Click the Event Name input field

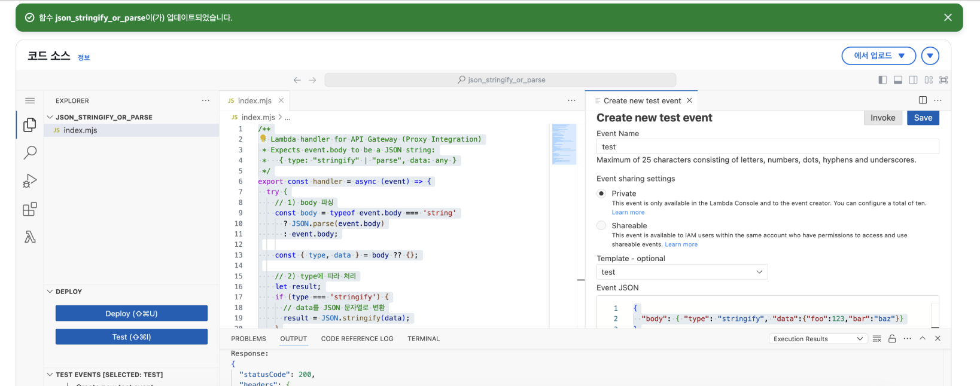click(768, 147)
